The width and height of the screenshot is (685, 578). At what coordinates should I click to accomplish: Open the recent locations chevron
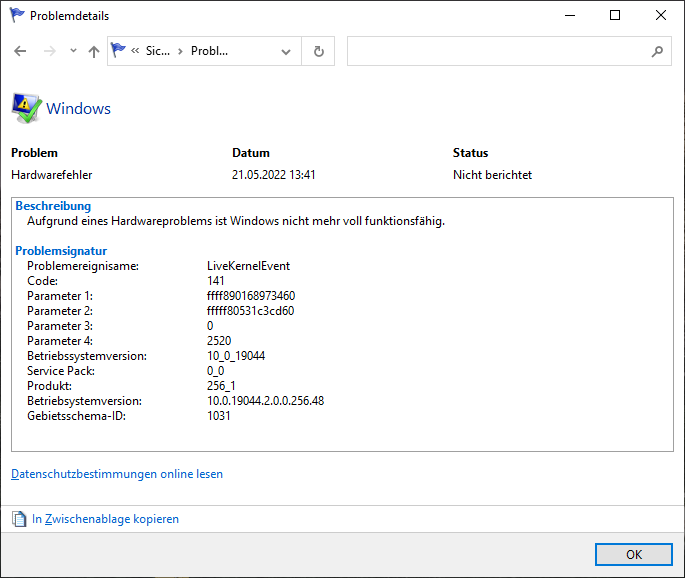pyautogui.click(x=73, y=51)
